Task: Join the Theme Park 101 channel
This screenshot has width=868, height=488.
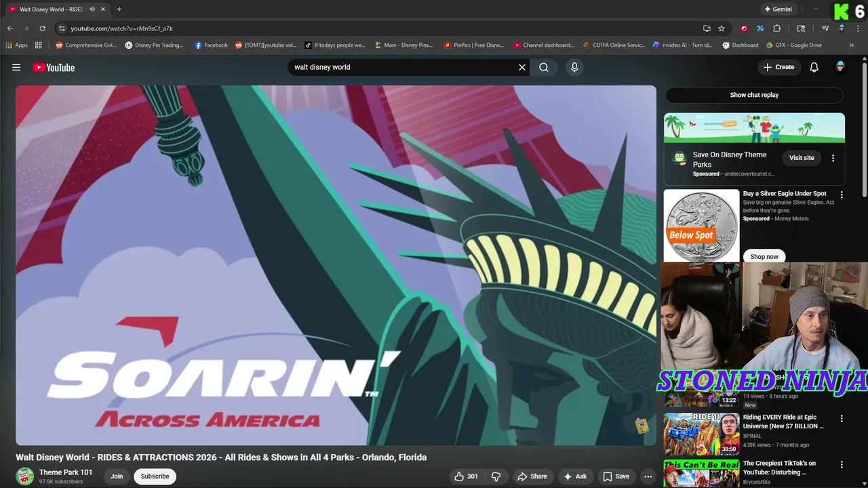Action: [117, 476]
